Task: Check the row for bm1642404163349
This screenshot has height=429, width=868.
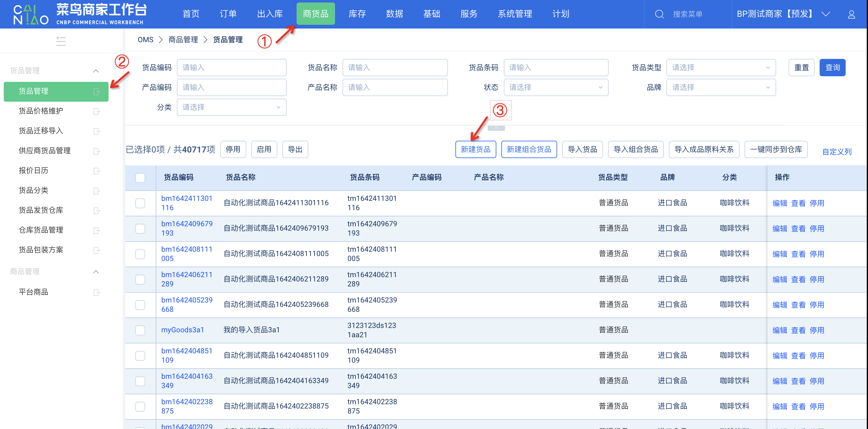Action: pos(140,381)
